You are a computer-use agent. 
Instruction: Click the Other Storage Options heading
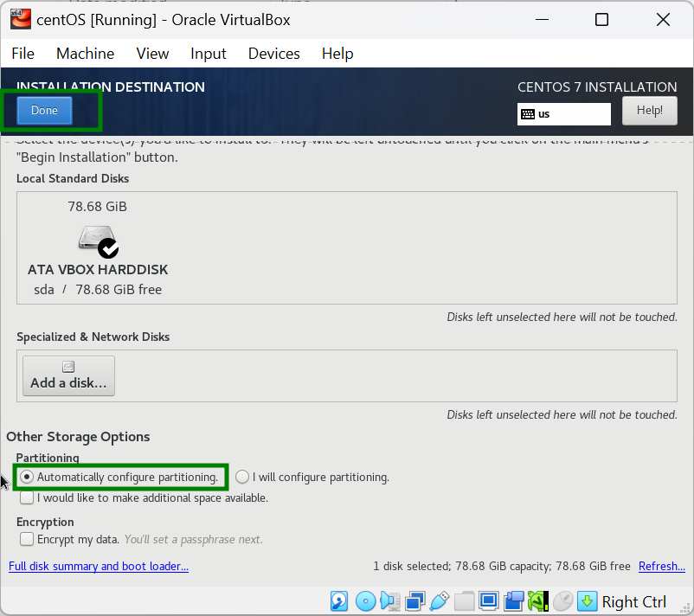coord(78,437)
